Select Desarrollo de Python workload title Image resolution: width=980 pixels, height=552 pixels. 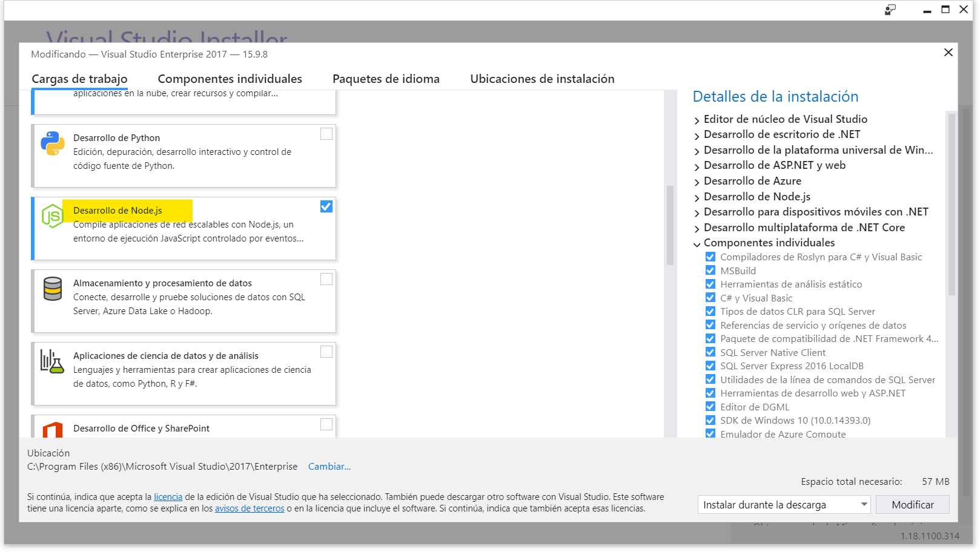click(x=116, y=138)
